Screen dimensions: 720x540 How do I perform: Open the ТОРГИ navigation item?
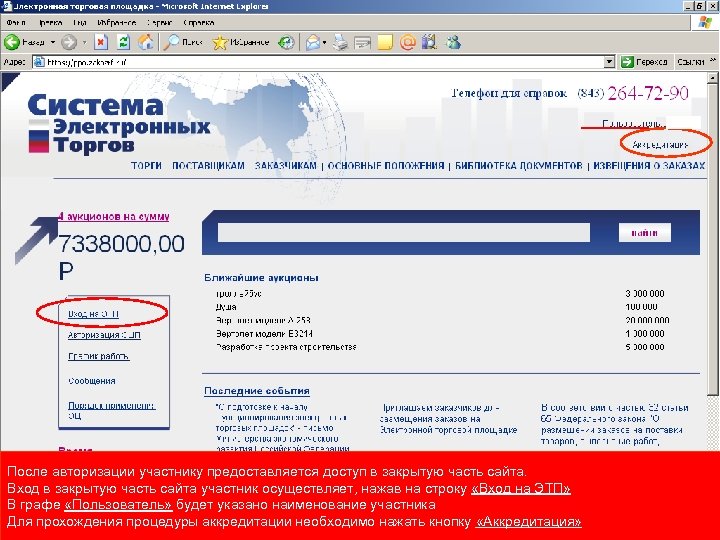(x=146, y=166)
